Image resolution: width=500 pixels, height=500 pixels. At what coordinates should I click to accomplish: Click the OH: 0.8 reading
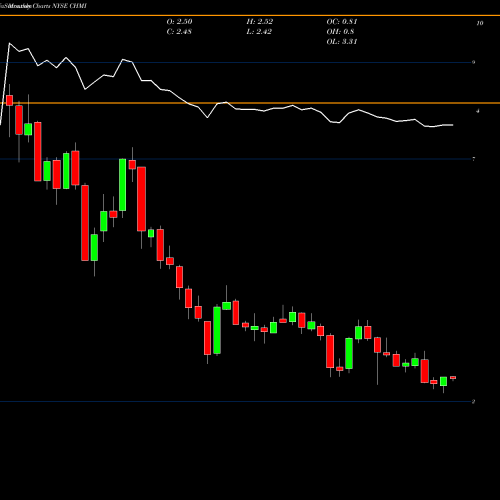pyautogui.click(x=340, y=32)
